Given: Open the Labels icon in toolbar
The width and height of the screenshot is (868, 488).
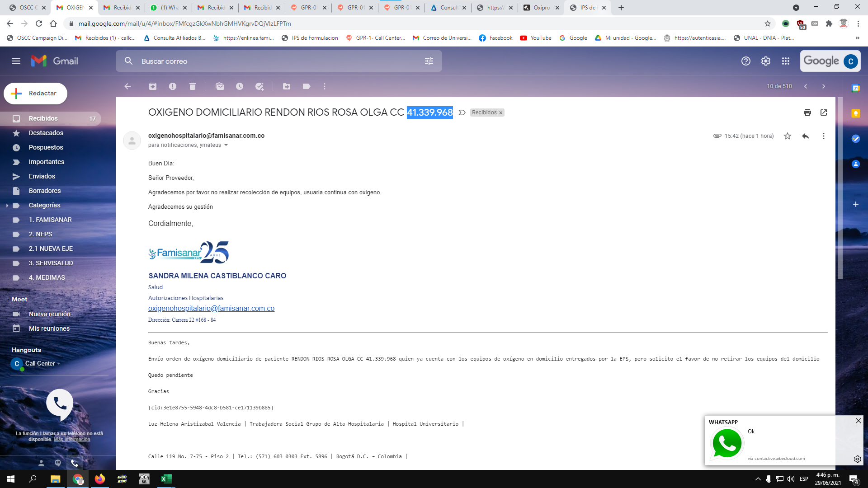Looking at the screenshot, I should 307,86.
